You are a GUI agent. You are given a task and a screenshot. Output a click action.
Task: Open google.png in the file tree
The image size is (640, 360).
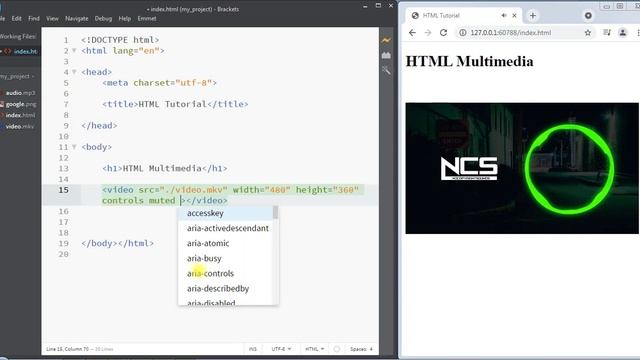point(21,104)
